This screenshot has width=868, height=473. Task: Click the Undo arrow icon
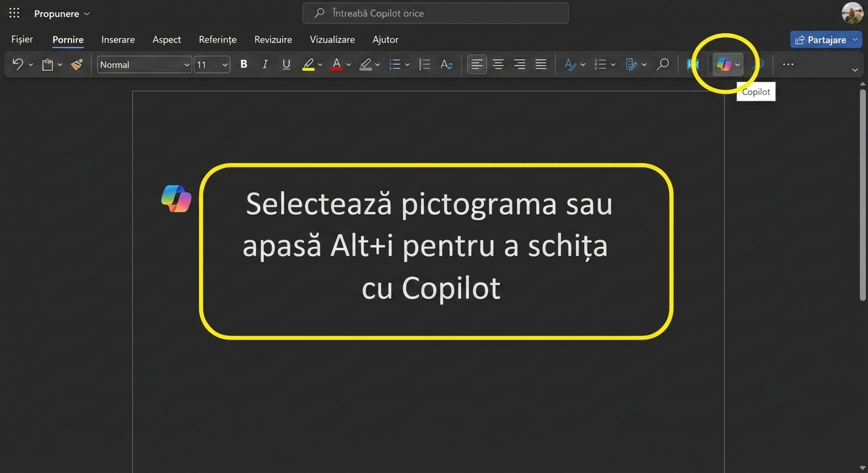pos(18,64)
